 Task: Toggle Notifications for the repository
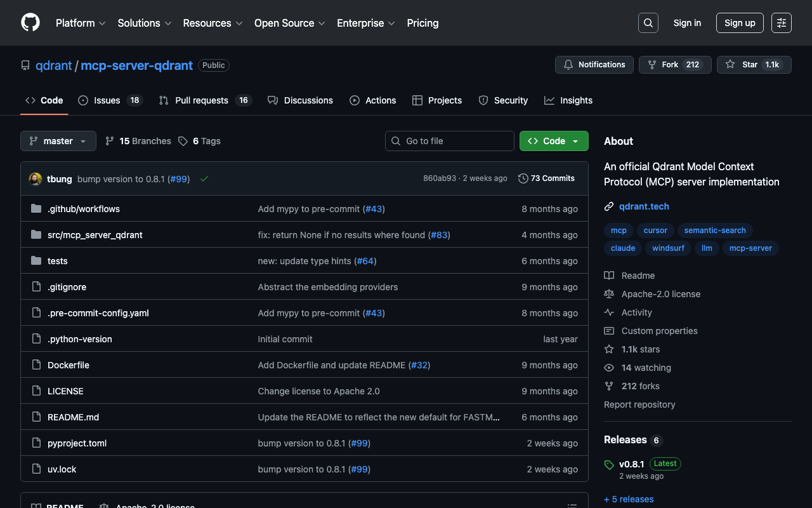[x=594, y=65]
